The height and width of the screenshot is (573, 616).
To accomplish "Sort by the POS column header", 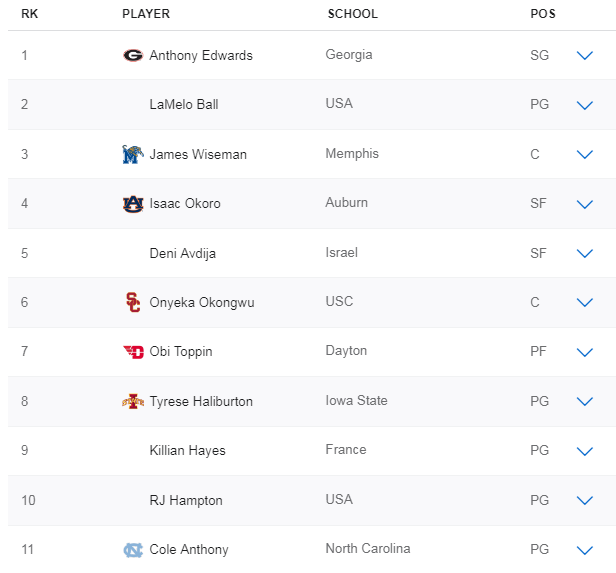I will [543, 14].
